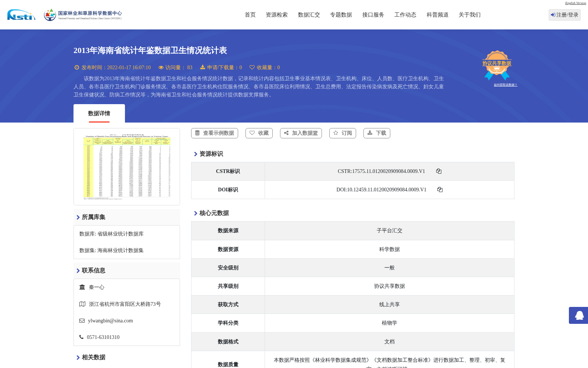
Task: Open the dataset preview thumbnail
Action: 127,167
